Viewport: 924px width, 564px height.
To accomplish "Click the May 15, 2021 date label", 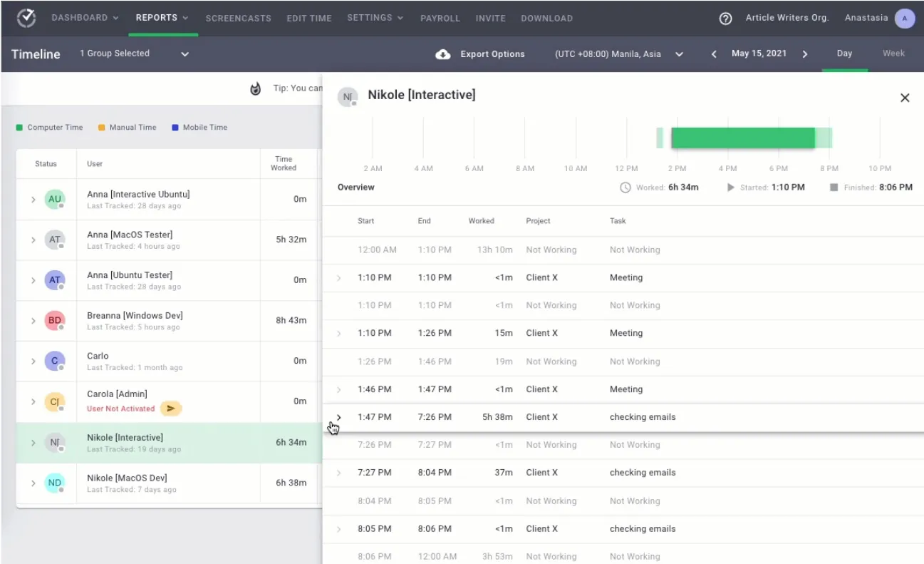I will pyautogui.click(x=759, y=54).
